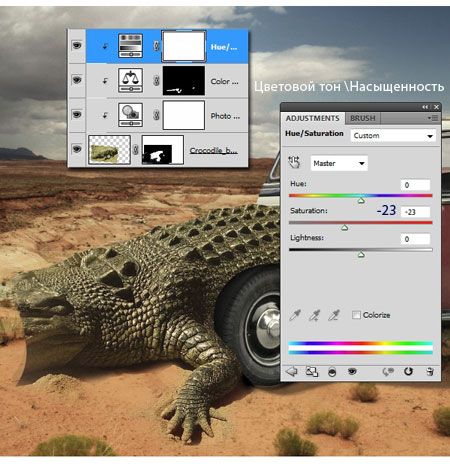The height and width of the screenshot is (464, 450).
Task: Enable the Colorize checkbox
Action: pyautogui.click(x=356, y=315)
